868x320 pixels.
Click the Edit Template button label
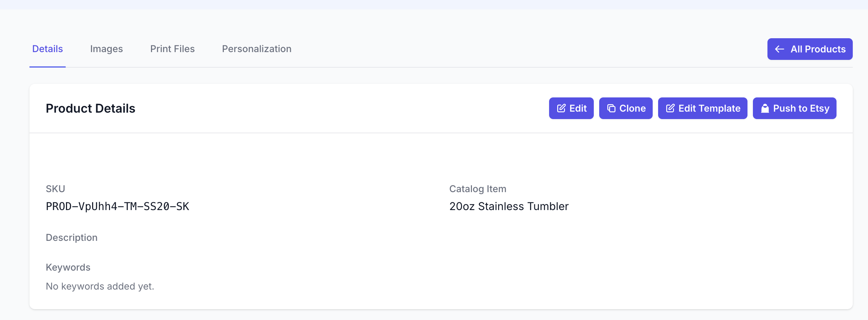pos(709,108)
